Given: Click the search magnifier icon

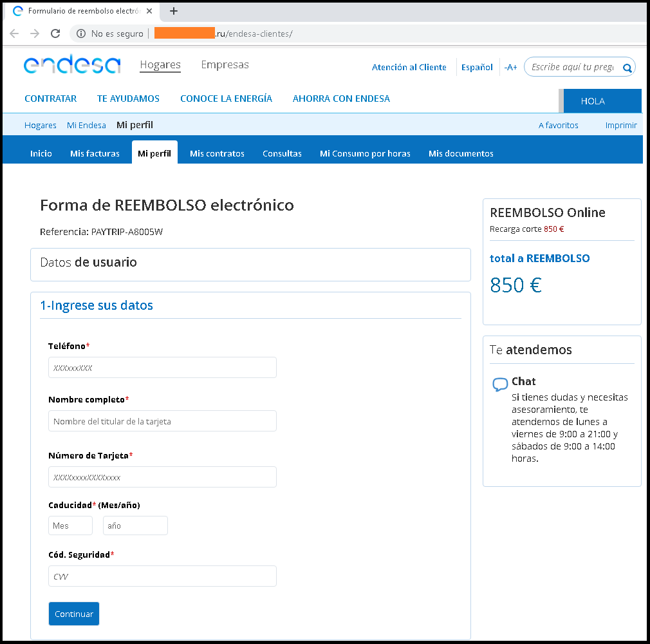Looking at the screenshot, I should coord(627,68).
